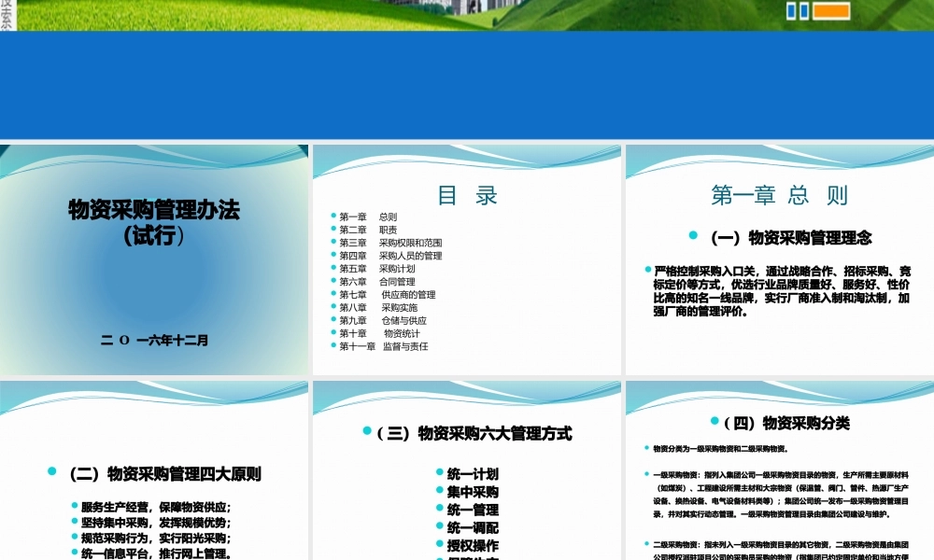Viewport: 934px width, 560px height.
Task: Select contents line 第三章 采购权限和范围
Action: (390, 243)
